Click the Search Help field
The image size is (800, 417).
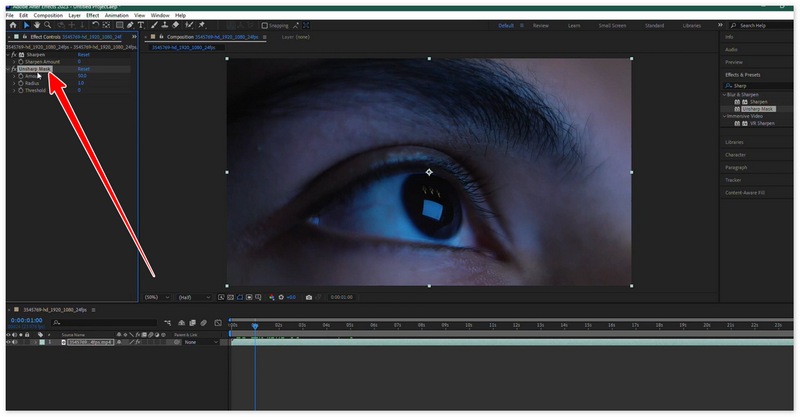755,25
